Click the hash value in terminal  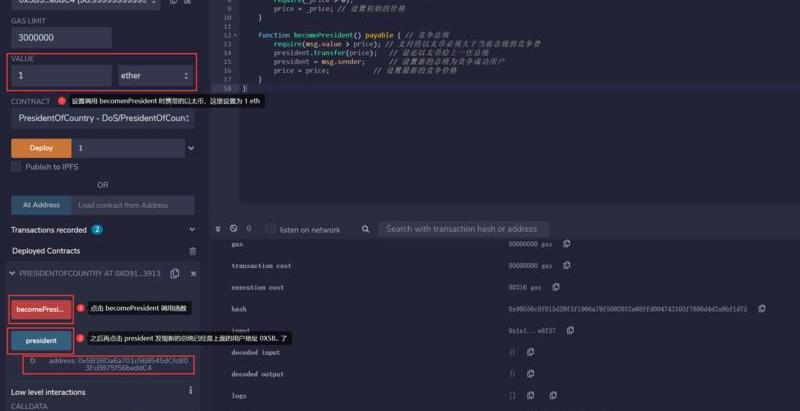[x=628, y=309]
